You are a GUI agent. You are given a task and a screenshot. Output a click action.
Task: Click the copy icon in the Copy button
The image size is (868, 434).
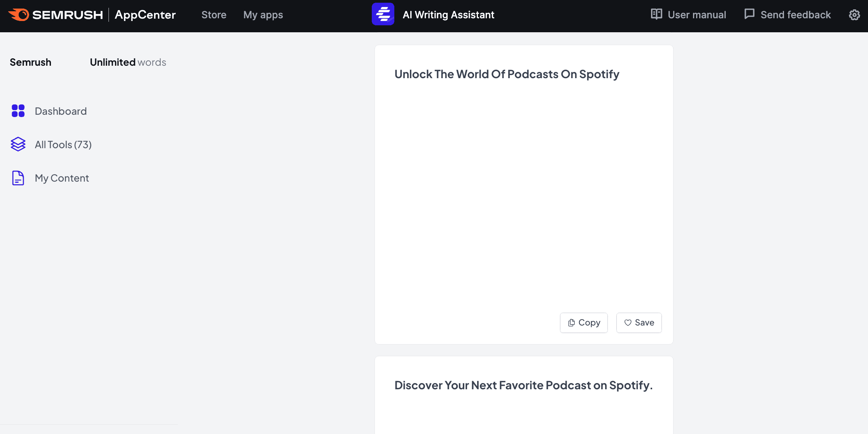(571, 323)
